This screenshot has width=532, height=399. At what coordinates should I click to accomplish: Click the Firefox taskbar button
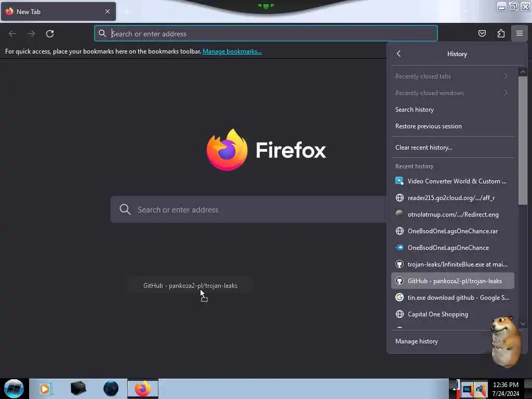143,389
